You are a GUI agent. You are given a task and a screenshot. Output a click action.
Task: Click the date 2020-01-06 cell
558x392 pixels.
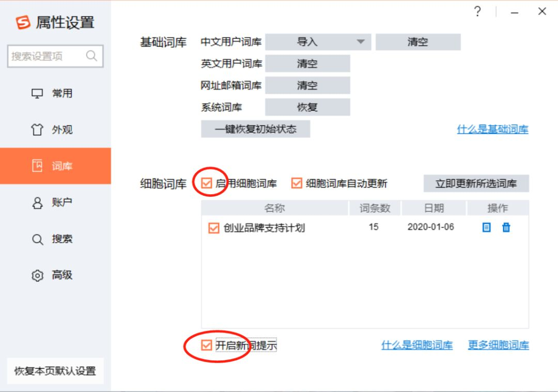[x=430, y=227]
